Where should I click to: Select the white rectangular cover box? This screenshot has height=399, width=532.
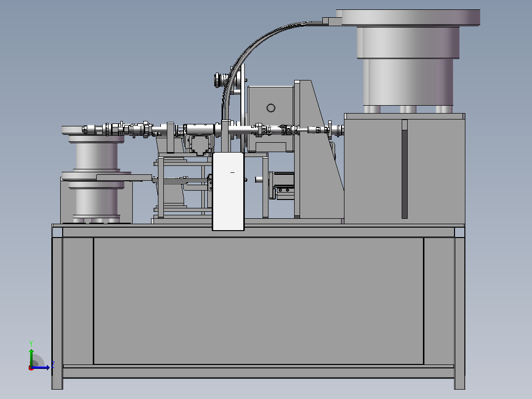click(x=228, y=192)
